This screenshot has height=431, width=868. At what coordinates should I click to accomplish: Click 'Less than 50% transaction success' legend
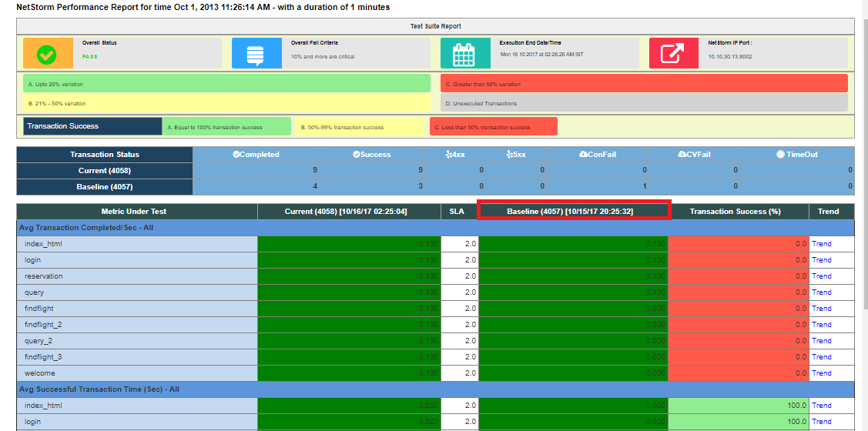tap(494, 126)
